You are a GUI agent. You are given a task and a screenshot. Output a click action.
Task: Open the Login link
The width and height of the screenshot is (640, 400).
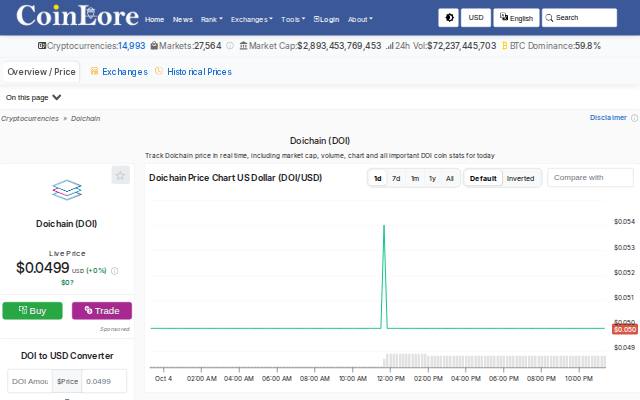tap(326, 19)
